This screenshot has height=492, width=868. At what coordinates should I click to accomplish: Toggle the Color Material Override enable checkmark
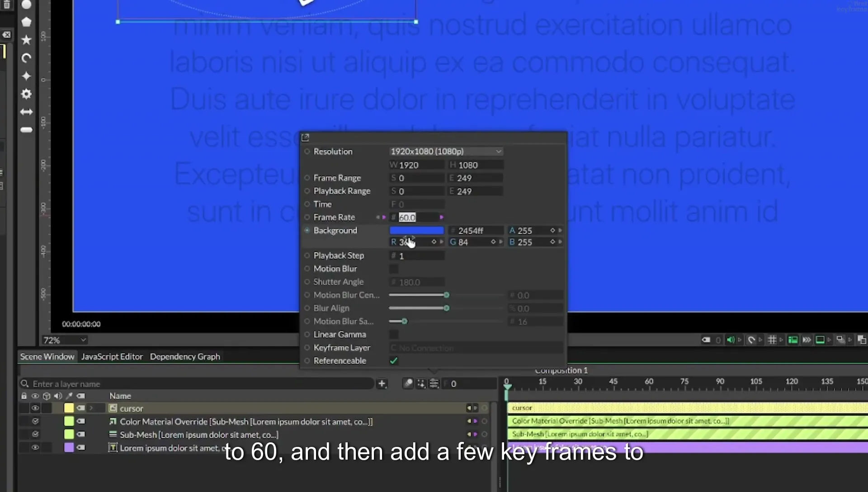click(35, 421)
